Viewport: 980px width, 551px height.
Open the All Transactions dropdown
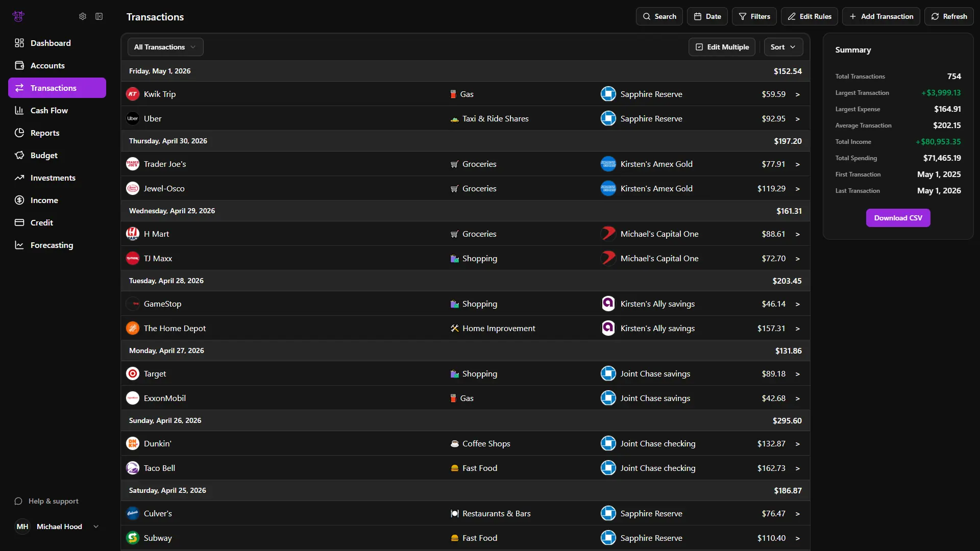[x=165, y=47]
